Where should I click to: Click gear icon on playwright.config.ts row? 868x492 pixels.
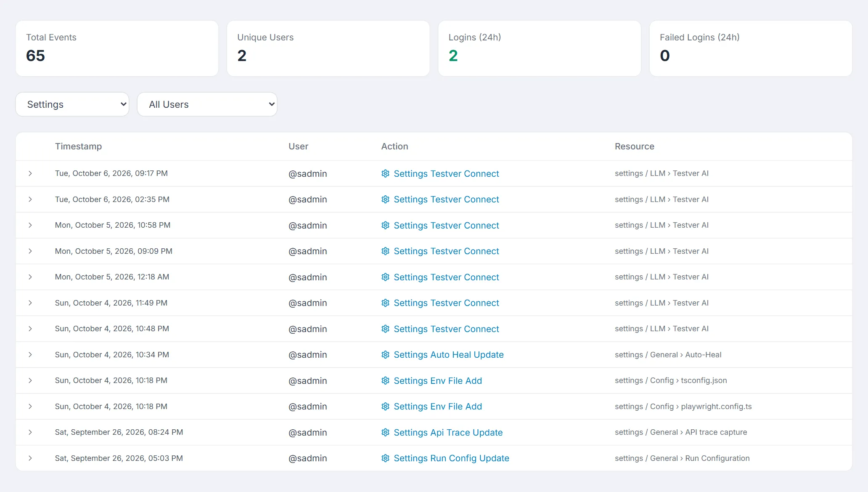[x=385, y=407]
